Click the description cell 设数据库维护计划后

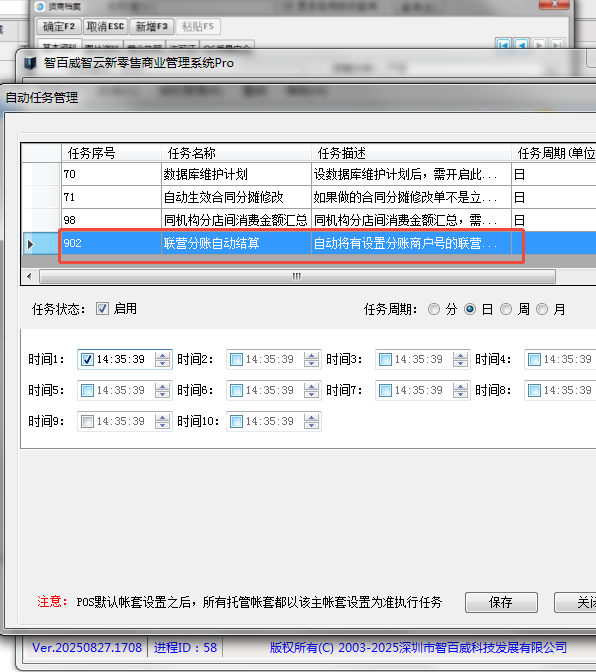(411, 174)
